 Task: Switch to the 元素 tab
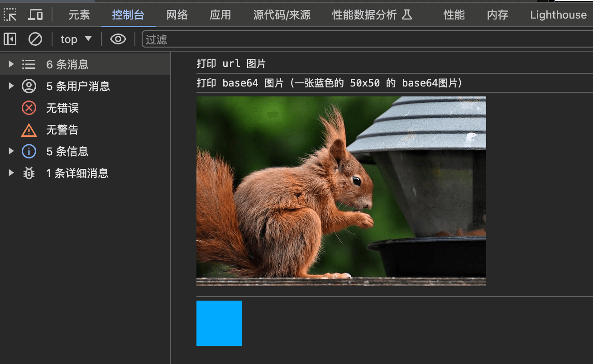(79, 15)
